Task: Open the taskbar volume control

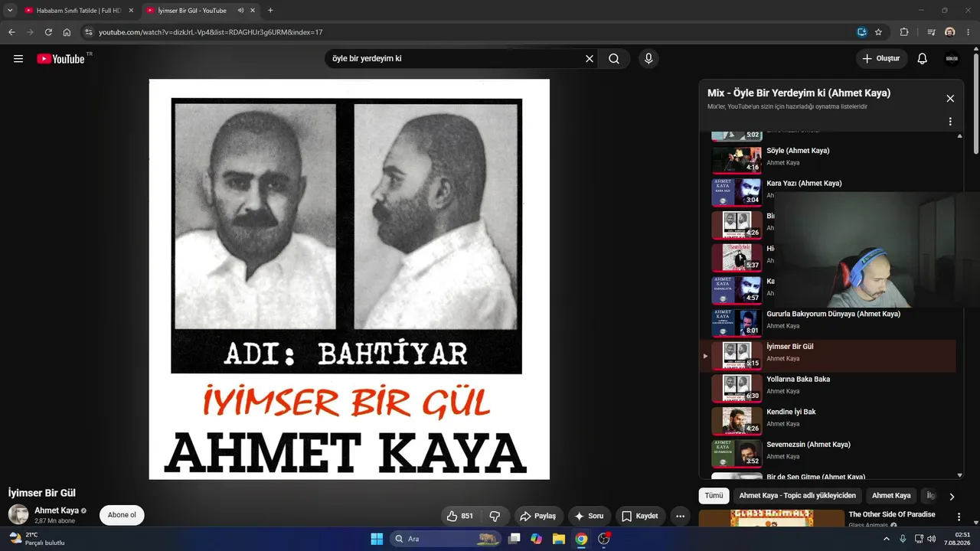Action: tap(932, 539)
